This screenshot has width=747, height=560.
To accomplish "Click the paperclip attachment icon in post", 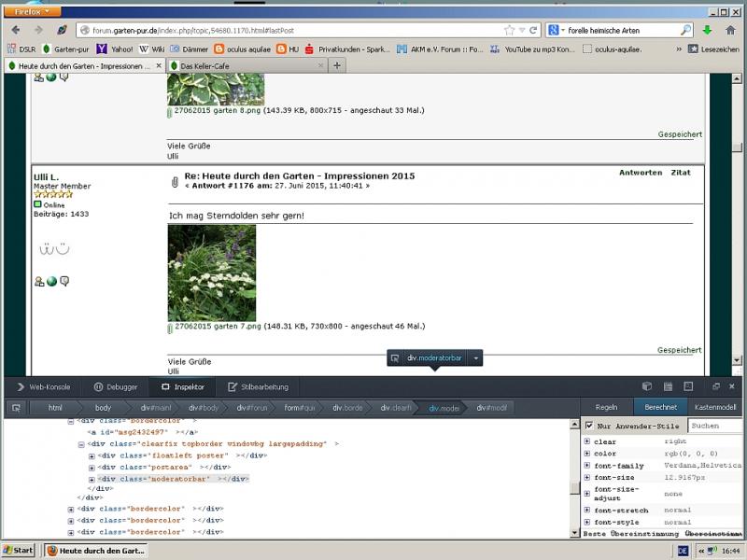I will [x=174, y=180].
